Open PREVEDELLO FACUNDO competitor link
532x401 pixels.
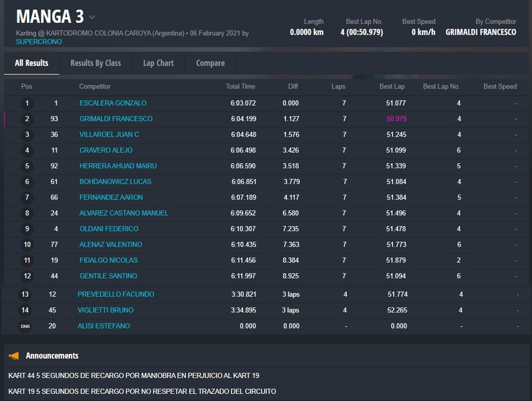pyautogui.click(x=116, y=294)
